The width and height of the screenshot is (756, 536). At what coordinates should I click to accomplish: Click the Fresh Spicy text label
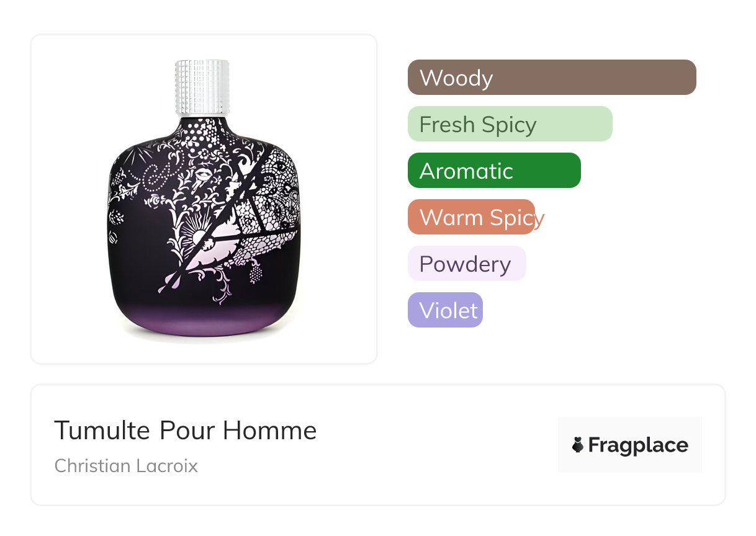click(x=478, y=125)
